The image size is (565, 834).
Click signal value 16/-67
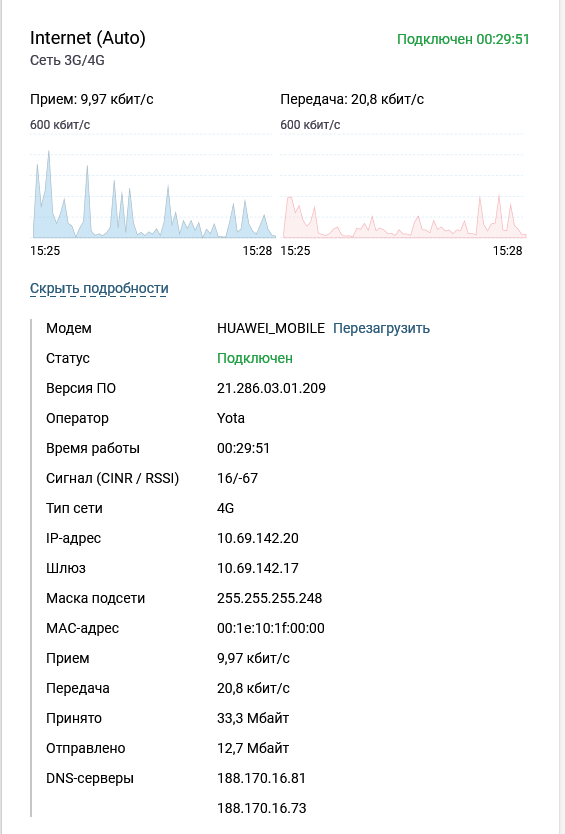pyautogui.click(x=237, y=478)
